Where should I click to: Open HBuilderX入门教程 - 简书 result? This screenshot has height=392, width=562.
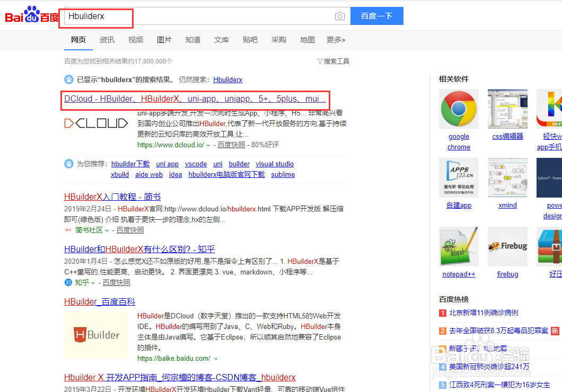tap(112, 197)
